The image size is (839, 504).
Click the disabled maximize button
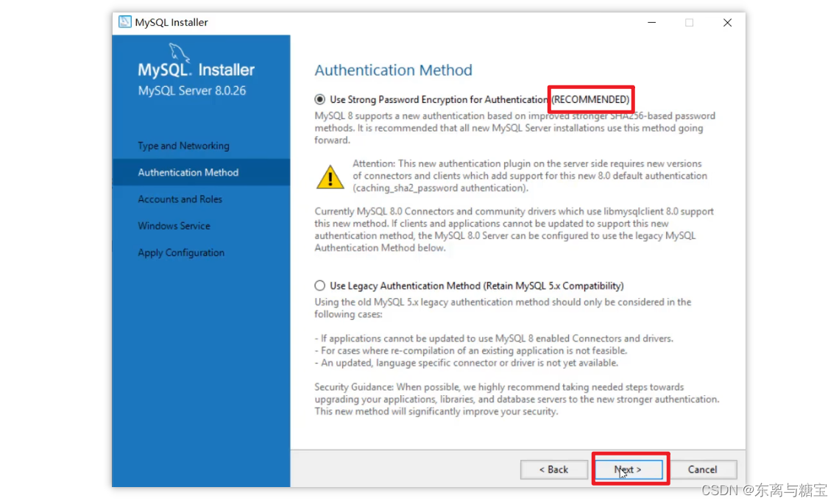coord(689,23)
